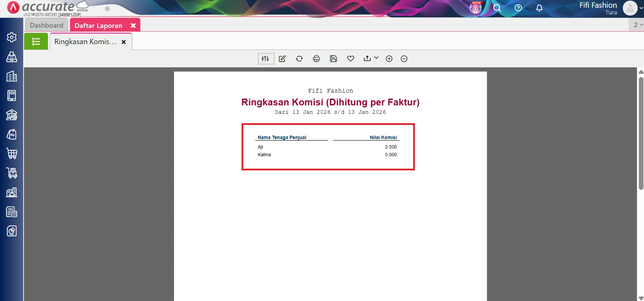
Task: Click the scroll up arrow of the report viewer
Action: click(x=641, y=72)
